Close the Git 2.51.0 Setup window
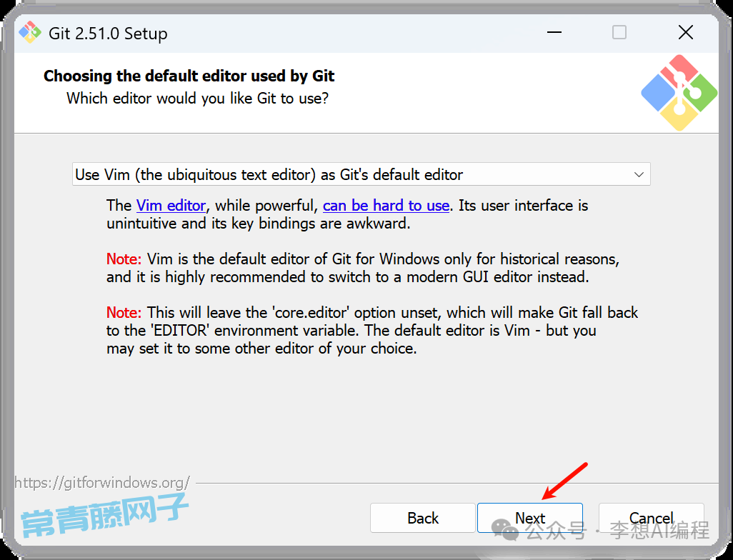Screen dimensions: 733x560 685,33
